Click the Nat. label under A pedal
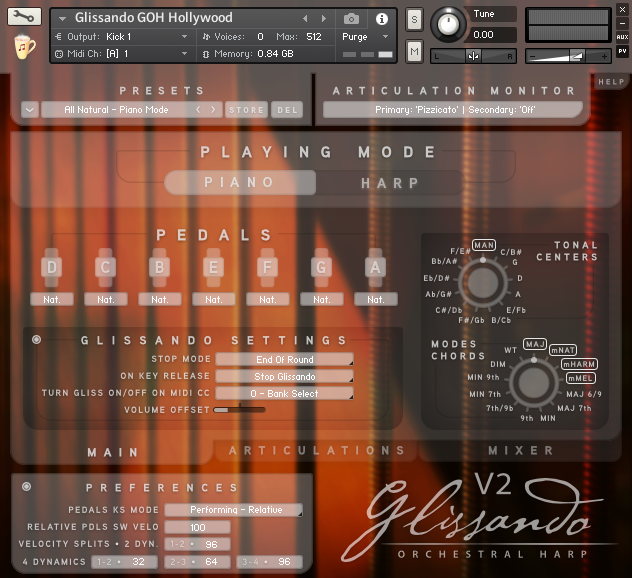Viewport: 632px width, 578px height. pyautogui.click(x=376, y=299)
